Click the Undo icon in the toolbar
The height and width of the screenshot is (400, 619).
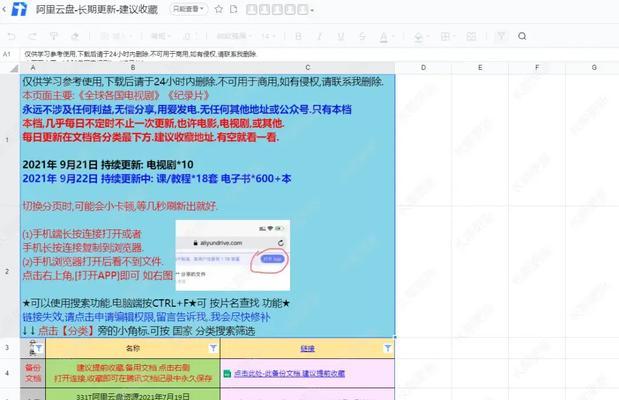(x=11, y=36)
